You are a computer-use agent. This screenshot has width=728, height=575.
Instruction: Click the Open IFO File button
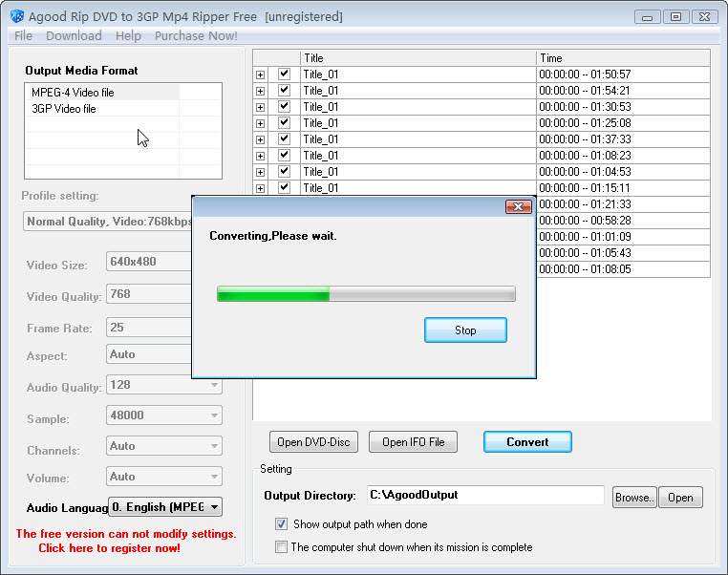414,442
